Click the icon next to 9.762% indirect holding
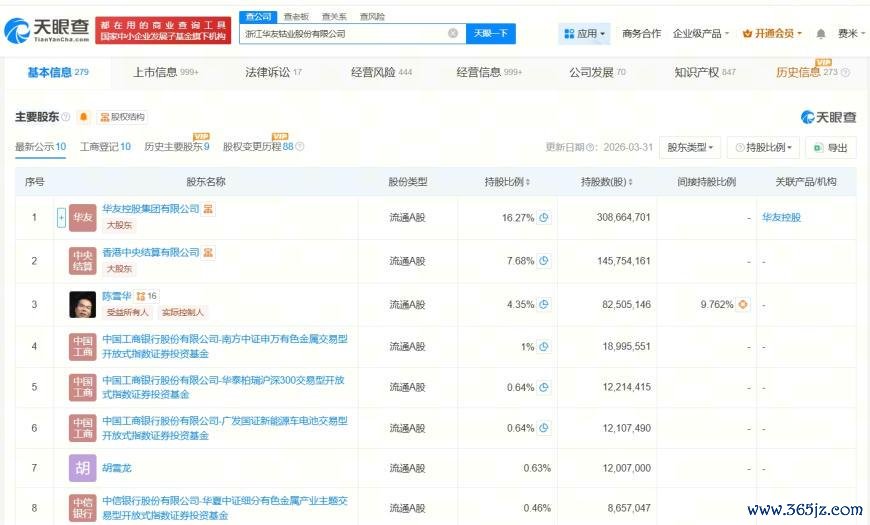Screen dimensions: 870x525 (742, 304)
